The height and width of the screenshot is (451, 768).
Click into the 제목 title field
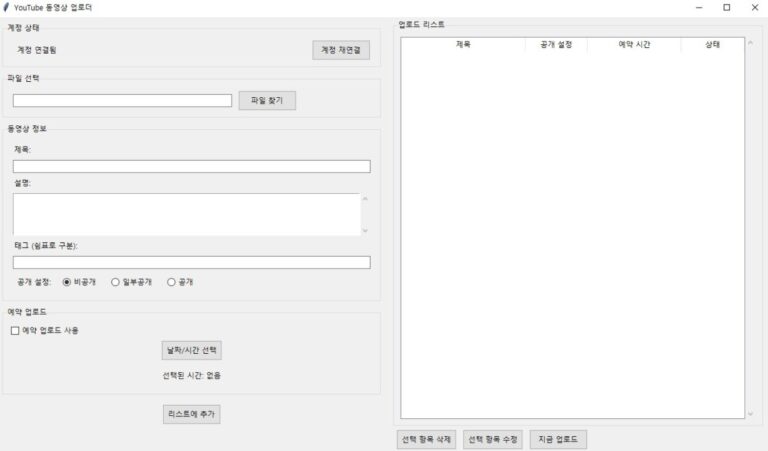pyautogui.click(x=192, y=166)
